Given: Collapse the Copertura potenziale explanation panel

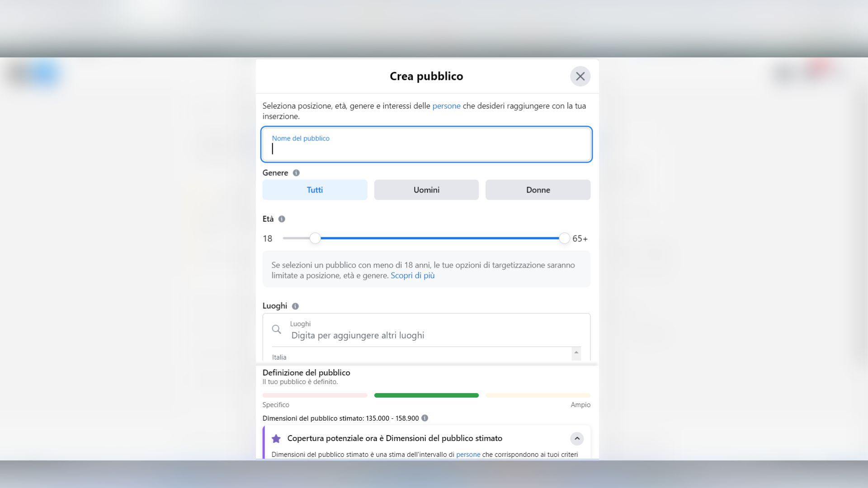Looking at the screenshot, I should click(x=576, y=438).
